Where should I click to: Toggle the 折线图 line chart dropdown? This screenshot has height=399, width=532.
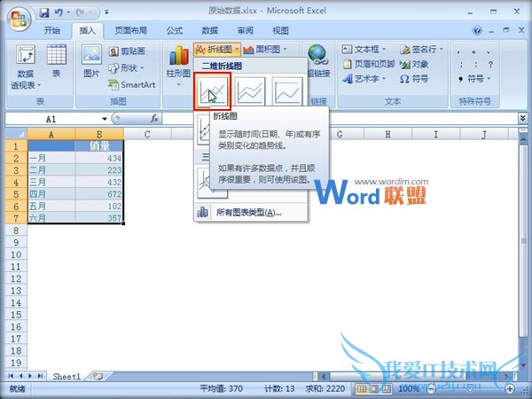point(217,50)
